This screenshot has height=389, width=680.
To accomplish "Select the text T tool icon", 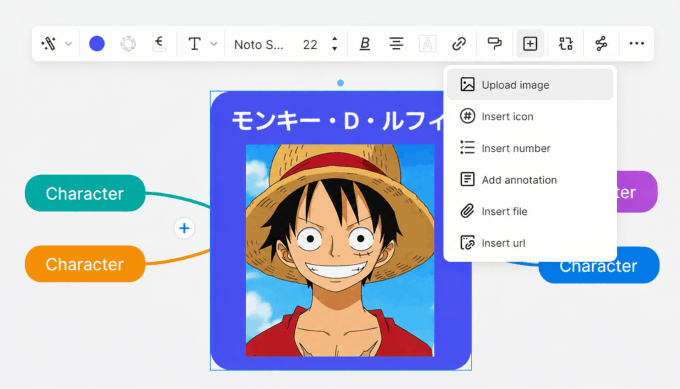I will 194,43.
